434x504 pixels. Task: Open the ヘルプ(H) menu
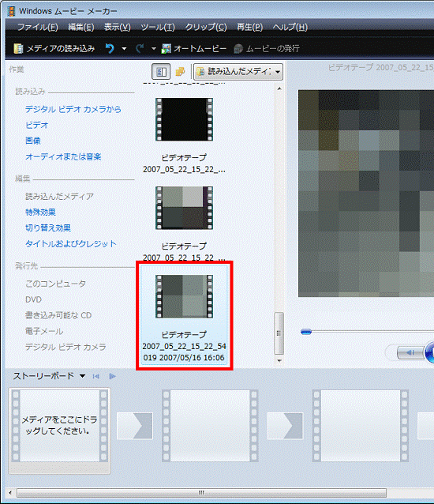(x=290, y=27)
